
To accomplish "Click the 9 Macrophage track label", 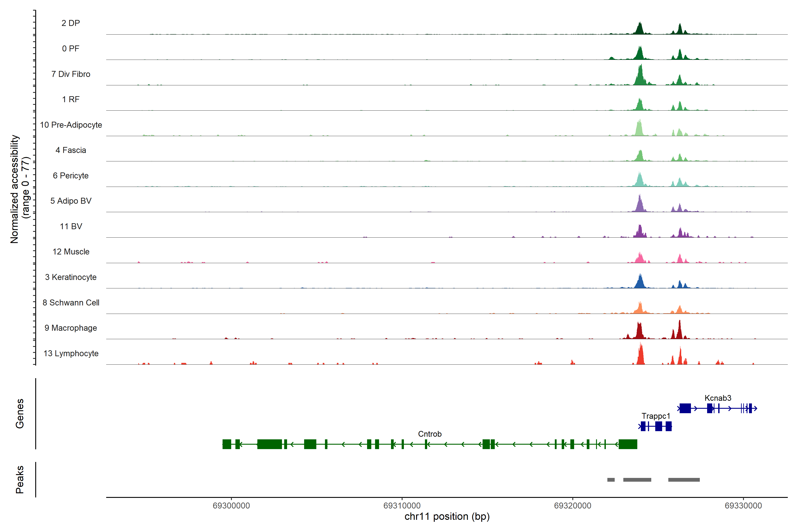I will tap(70, 328).
